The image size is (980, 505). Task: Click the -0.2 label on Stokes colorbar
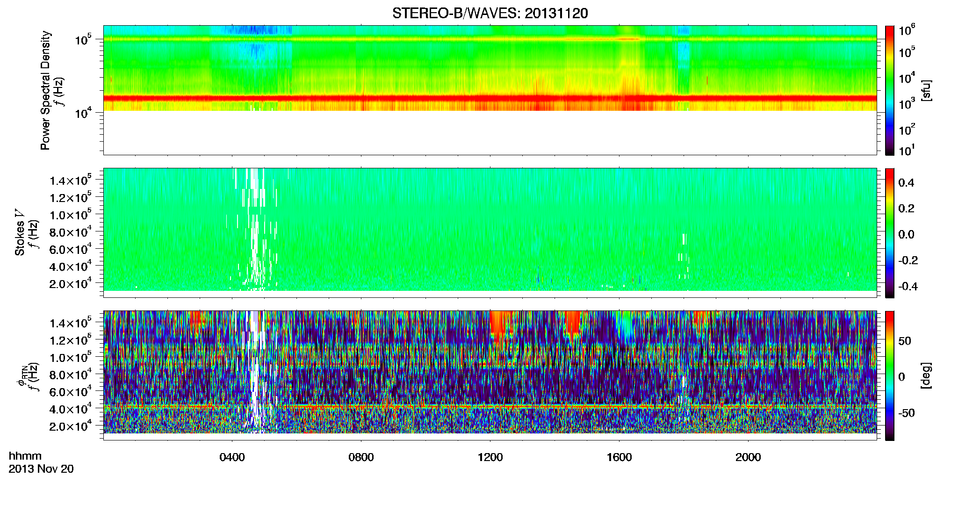pyautogui.click(x=908, y=260)
